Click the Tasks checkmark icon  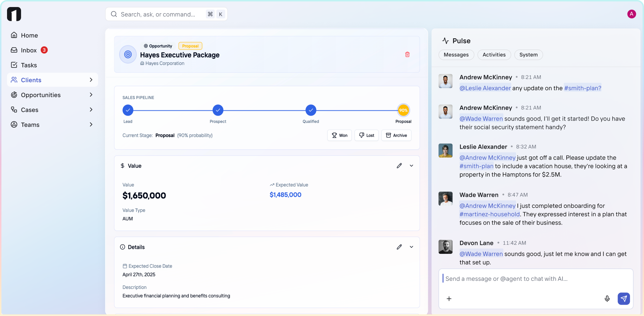(14, 65)
